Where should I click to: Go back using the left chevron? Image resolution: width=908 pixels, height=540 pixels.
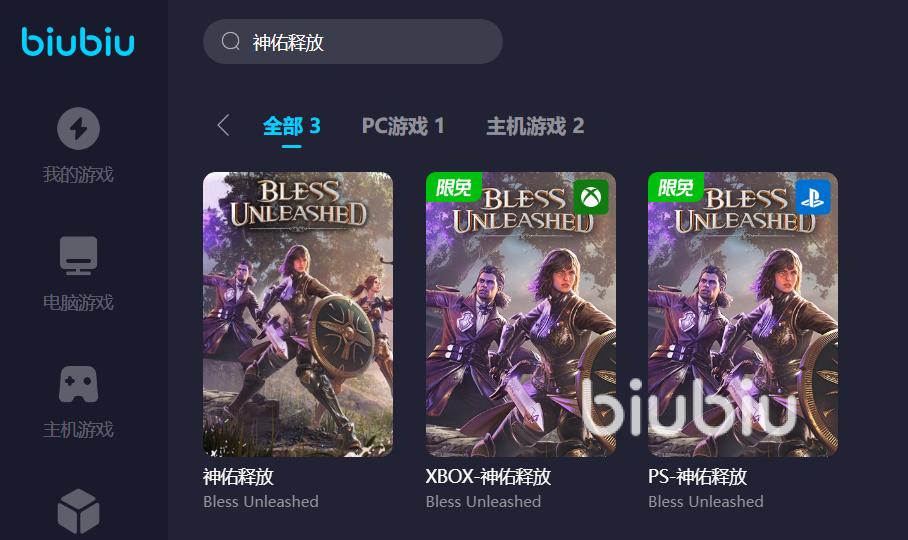point(224,125)
